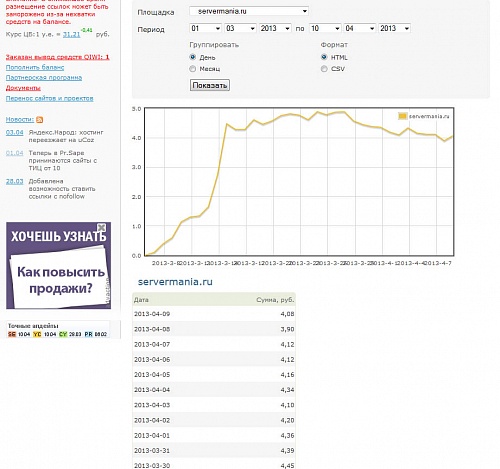Open the 03.04 news date link
500x469 pixels.
pyautogui.click(x=15, y=132)
